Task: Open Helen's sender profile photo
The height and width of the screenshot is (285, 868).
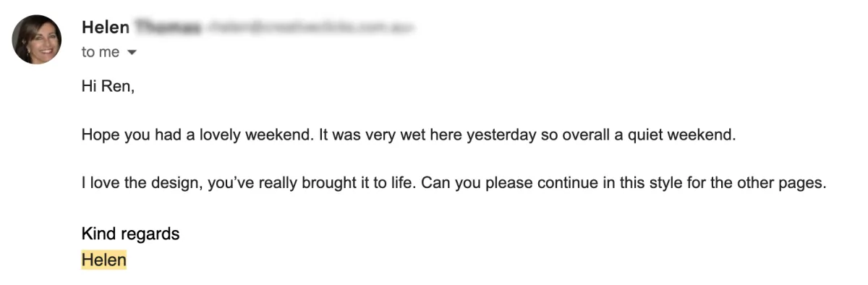Action: pyautogui.click(x=37, y=39)
